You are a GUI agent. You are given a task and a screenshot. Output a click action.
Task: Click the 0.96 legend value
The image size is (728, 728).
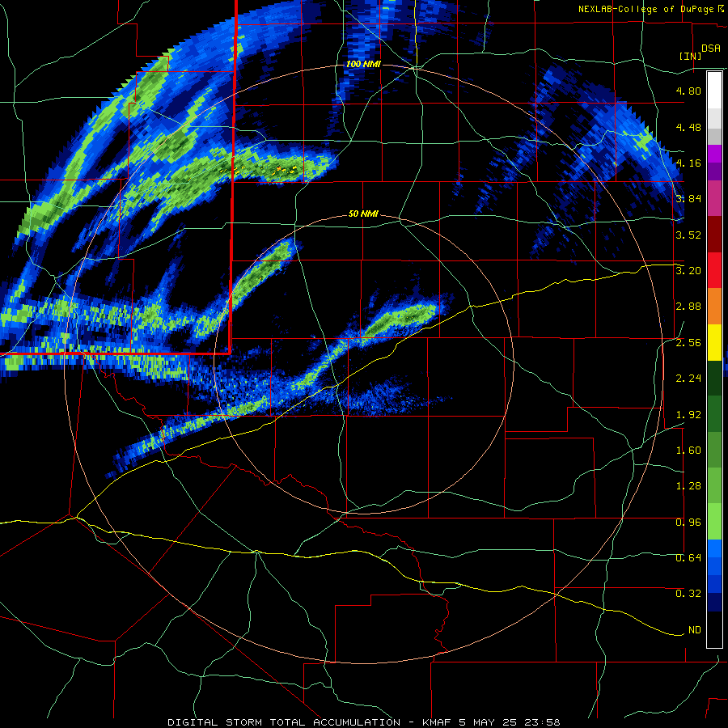688,523
